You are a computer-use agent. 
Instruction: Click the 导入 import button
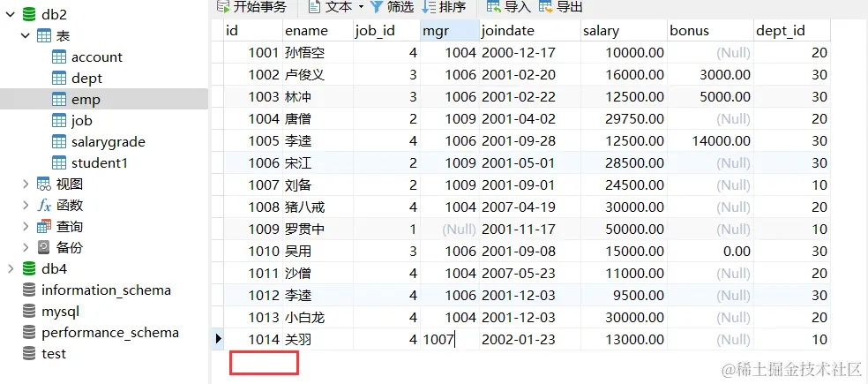(x=509, y=7)
